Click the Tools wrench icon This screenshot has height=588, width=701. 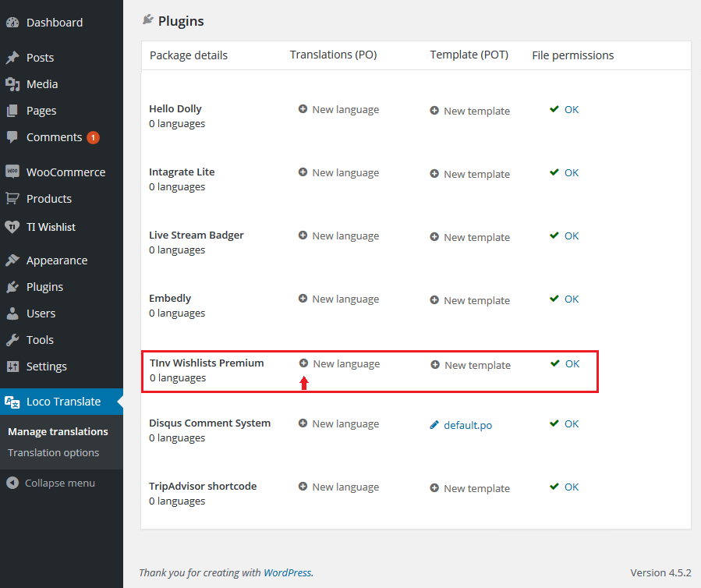(12, 340)
